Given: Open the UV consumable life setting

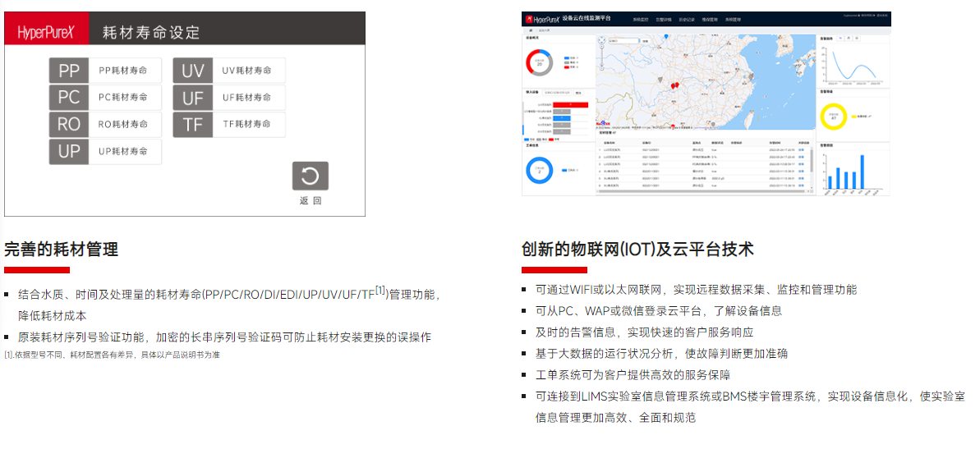Looking at the screenshot, I should pos(228,71).
